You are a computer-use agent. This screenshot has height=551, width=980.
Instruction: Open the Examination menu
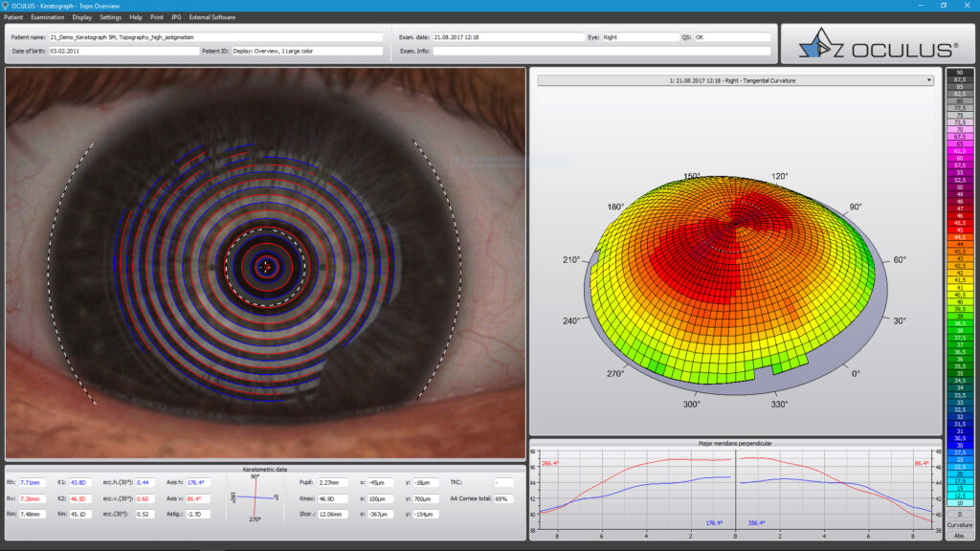(47, 17)
